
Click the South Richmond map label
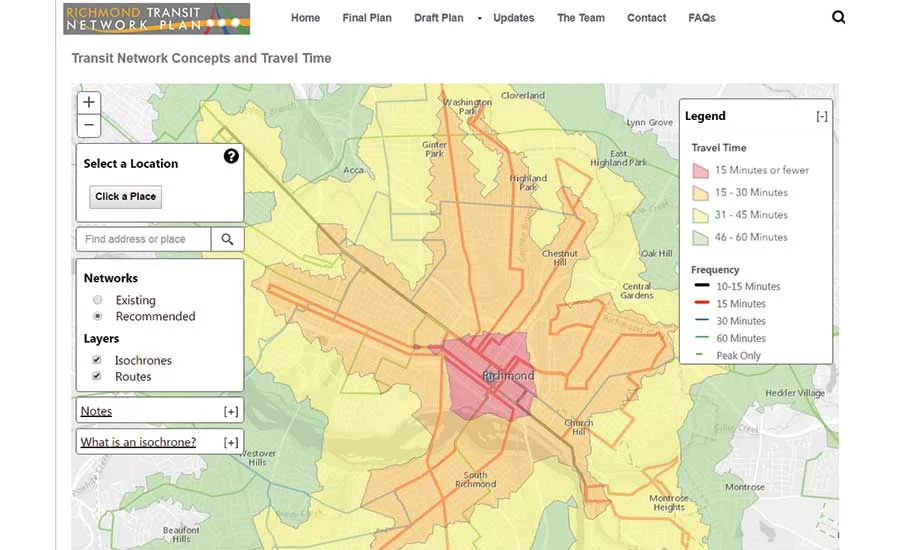coord(475,479)
